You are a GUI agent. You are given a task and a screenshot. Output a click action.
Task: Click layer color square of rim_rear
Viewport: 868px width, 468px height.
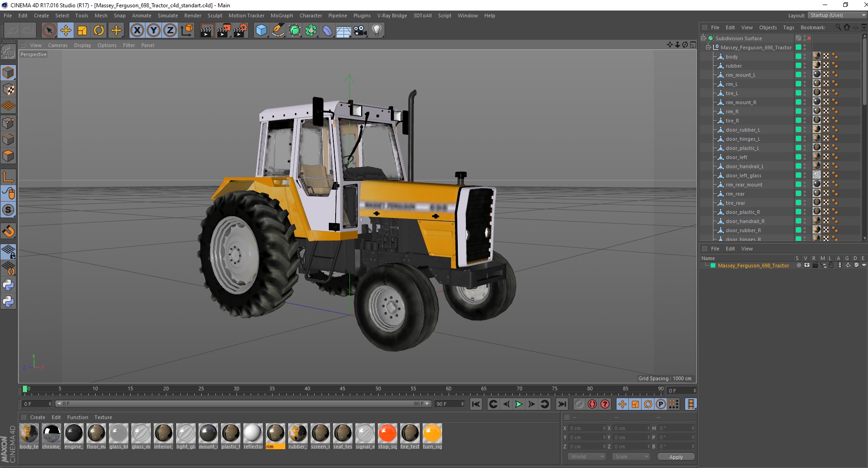pos(798,194)
